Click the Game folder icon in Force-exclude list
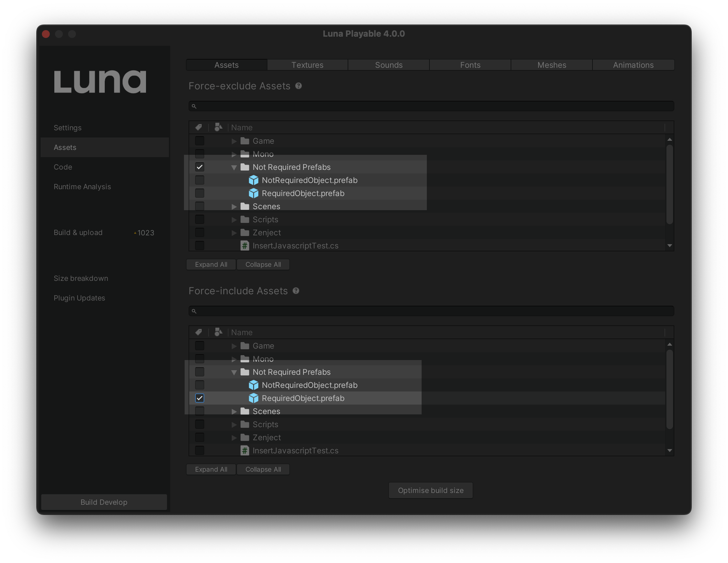The height and width of the screenshot is (563, 728). [x=245, y=141]
